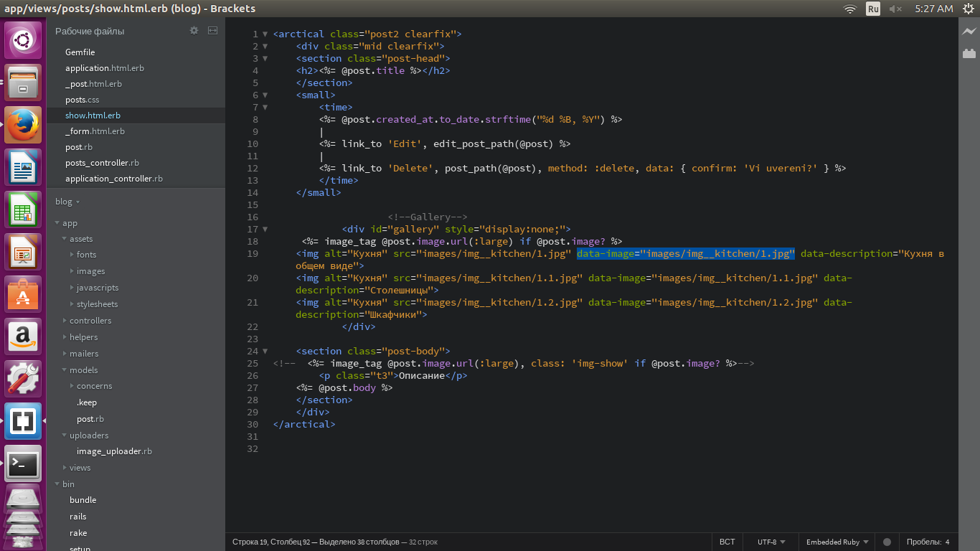This screenshot has height=551, width=980.
Task: Open image_uploader.rb in tree
Action: click(x=114, y=451)
